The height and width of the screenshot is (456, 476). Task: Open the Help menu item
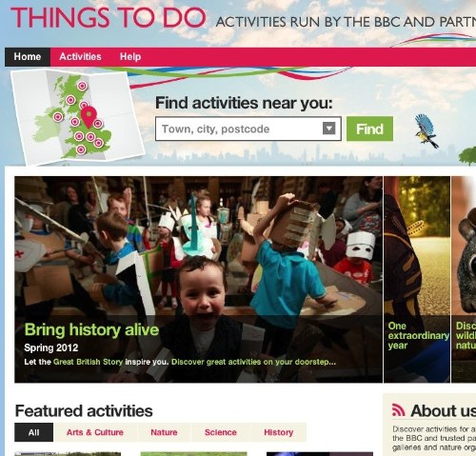[130, 57]
